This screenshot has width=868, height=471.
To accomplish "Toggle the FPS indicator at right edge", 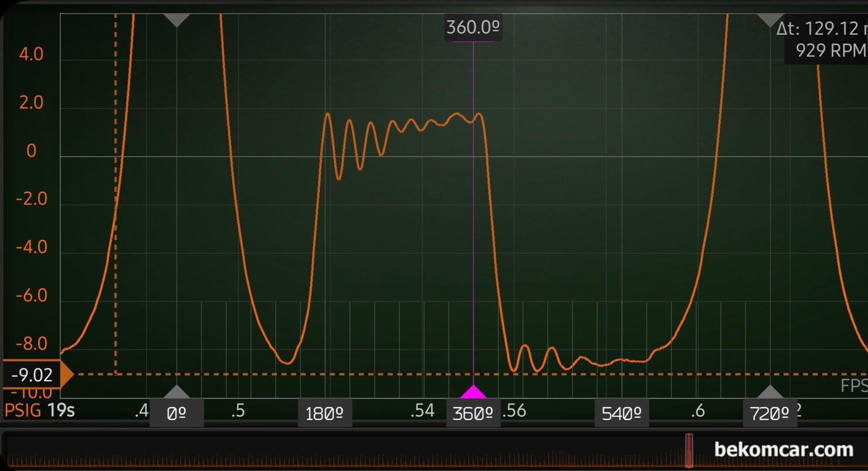I will coord(853,385).
